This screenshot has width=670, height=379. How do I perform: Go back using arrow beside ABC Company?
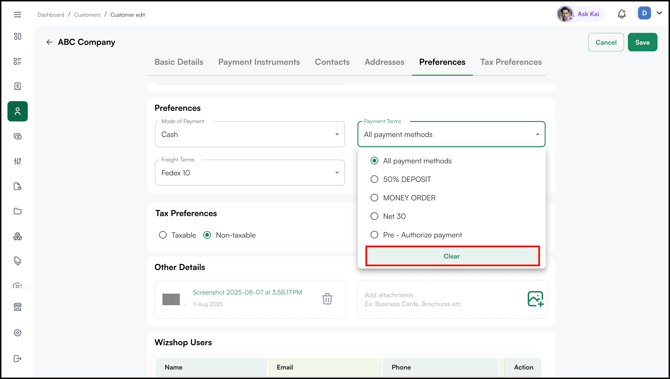49,42
